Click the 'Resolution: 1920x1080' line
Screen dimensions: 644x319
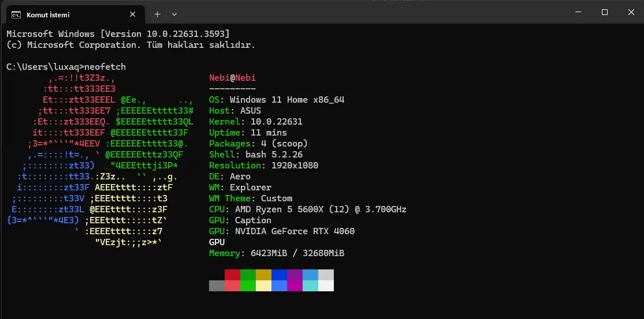pos(264,166)
